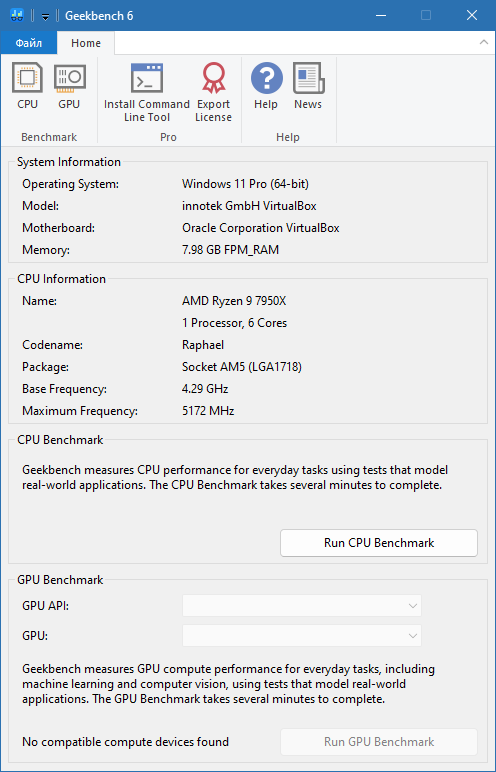Click the Geekbench app icon in title bar
The image size is (496, 772).
[x=17, y=15]
